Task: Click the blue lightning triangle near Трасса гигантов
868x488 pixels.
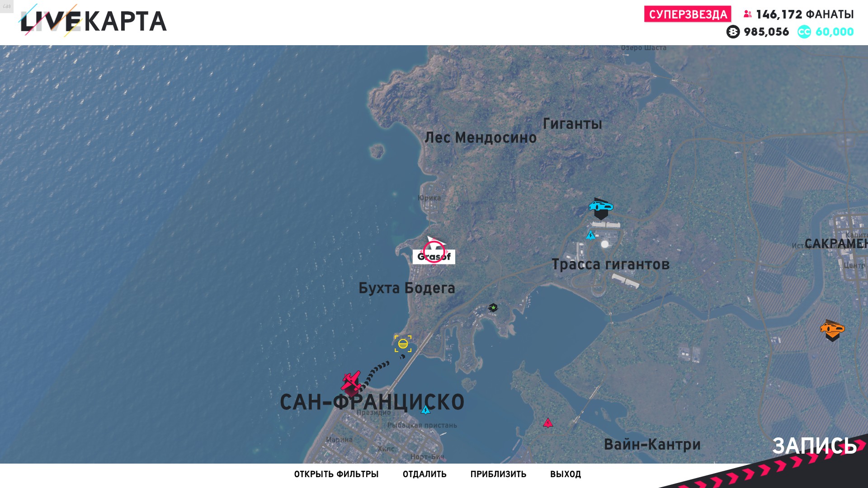Action: [590, 235]
